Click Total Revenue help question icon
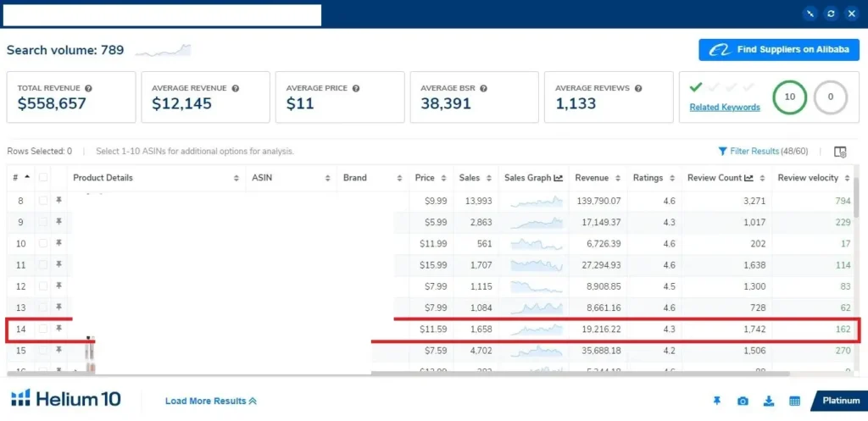Image resolution: width=868 pixels, height=421 pixels. [x=89, y=88]
